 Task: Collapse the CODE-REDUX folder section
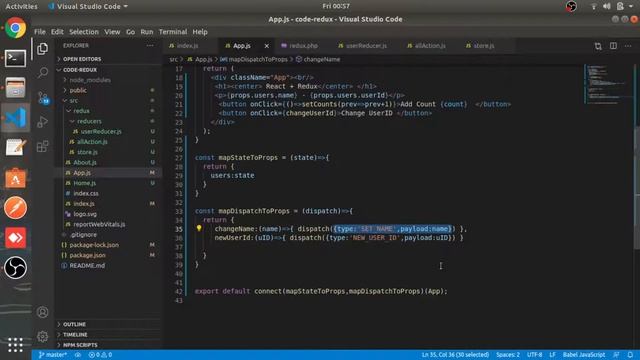pyautogui.click(x=108, y=70)
